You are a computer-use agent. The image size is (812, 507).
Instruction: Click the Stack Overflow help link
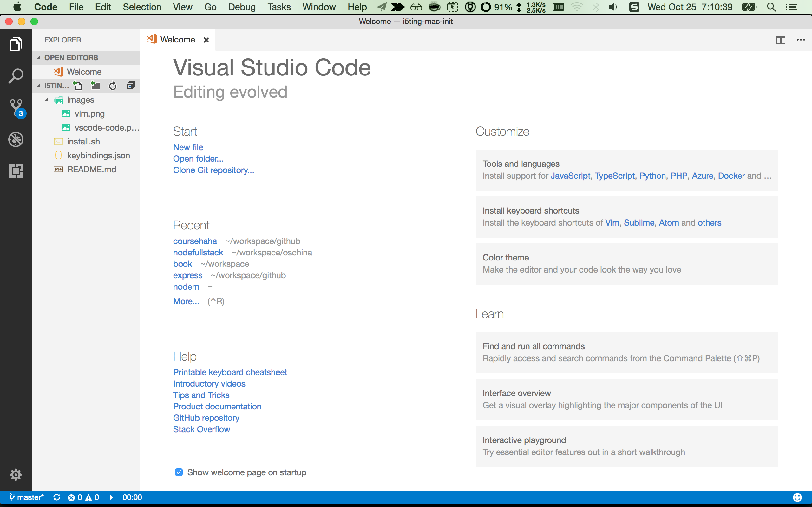tap(201, 429)
